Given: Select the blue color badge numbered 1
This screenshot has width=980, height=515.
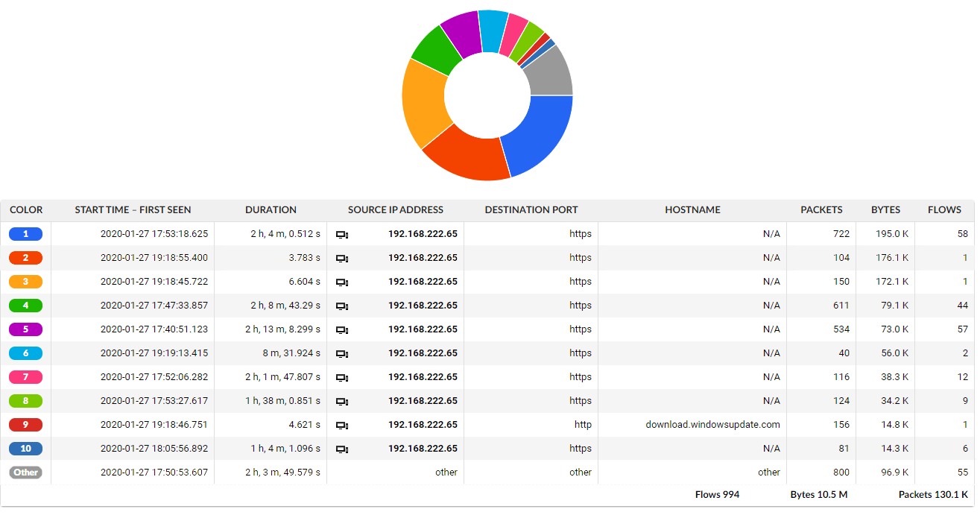Looking at the screenshot, I should click(25, 234).
